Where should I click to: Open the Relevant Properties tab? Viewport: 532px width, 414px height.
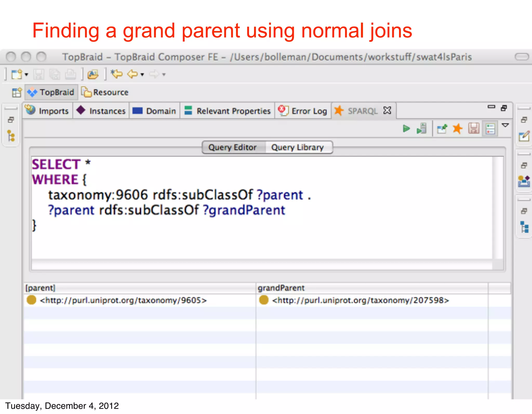pyautogui.click(x=228, y=111)
